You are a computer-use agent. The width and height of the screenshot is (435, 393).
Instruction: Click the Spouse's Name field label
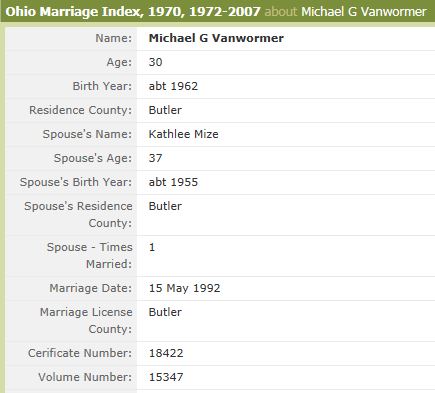(87, 134)
